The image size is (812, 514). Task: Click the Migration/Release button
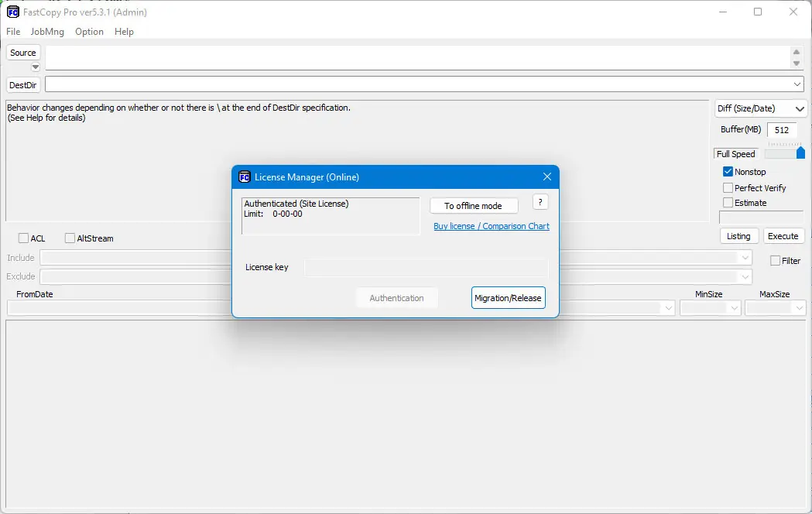(x=508, y=298)
